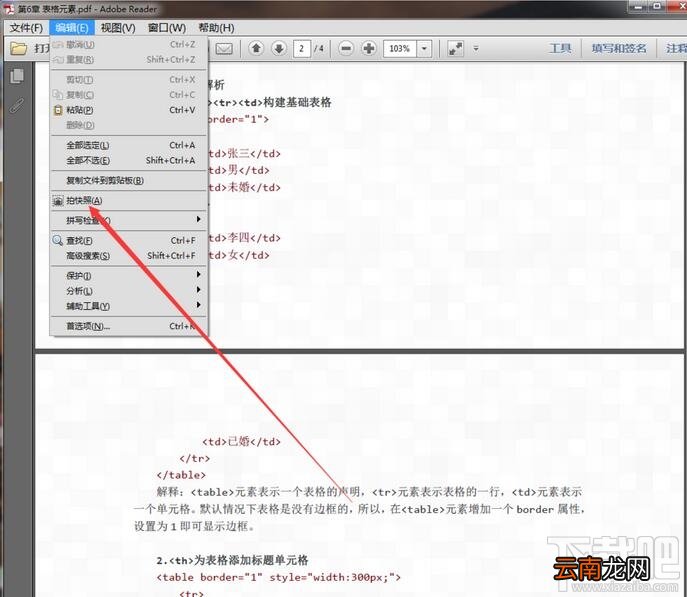Select 粘贴(P) in the edit menu

[128, 110]
